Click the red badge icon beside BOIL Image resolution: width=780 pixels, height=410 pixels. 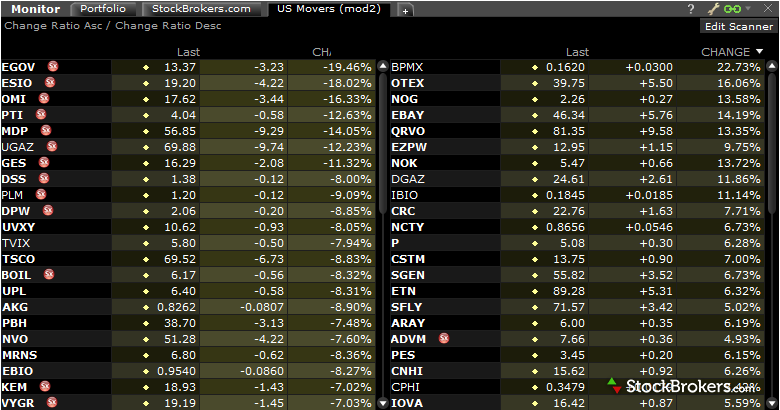[49, 274]
